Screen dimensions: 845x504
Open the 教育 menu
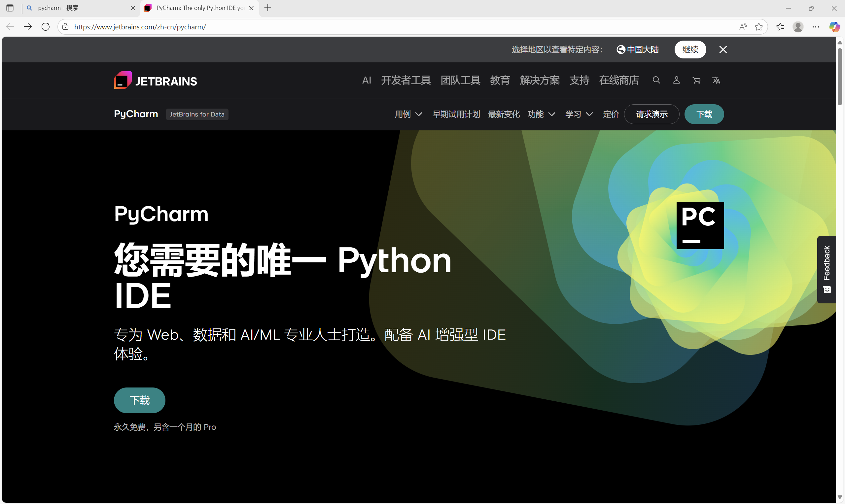pyautogui.click(x=500, y=81)
